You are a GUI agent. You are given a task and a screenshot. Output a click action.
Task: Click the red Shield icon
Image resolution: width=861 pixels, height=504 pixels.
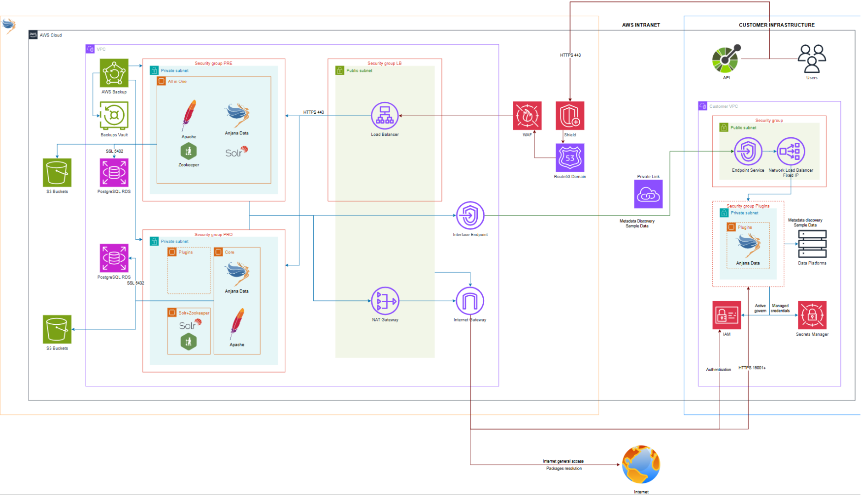tap(570, 116)
